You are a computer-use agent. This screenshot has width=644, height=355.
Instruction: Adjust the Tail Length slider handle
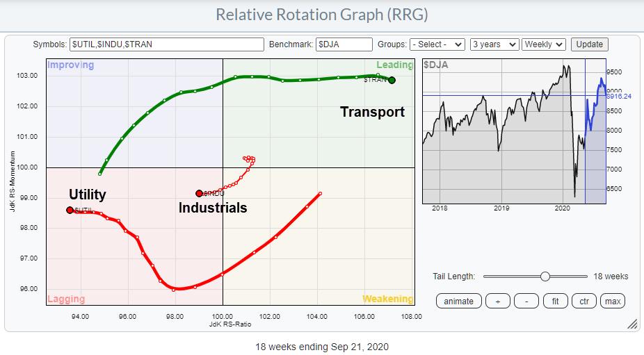click(x=545, y=276)
